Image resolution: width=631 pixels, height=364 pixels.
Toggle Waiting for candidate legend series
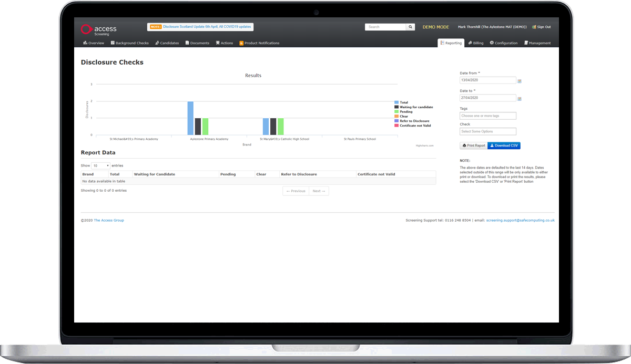pyautogui.click(x=416, y=107)
